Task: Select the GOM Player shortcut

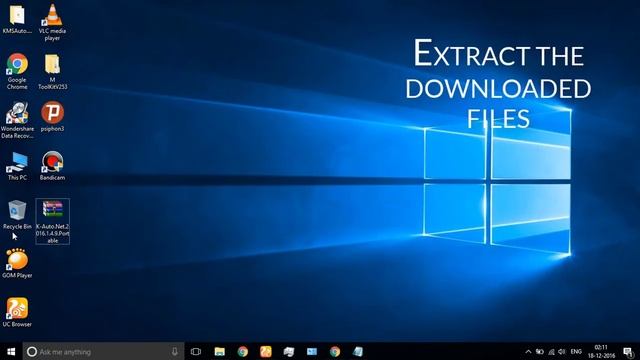Action: click(x=17, y=264)
